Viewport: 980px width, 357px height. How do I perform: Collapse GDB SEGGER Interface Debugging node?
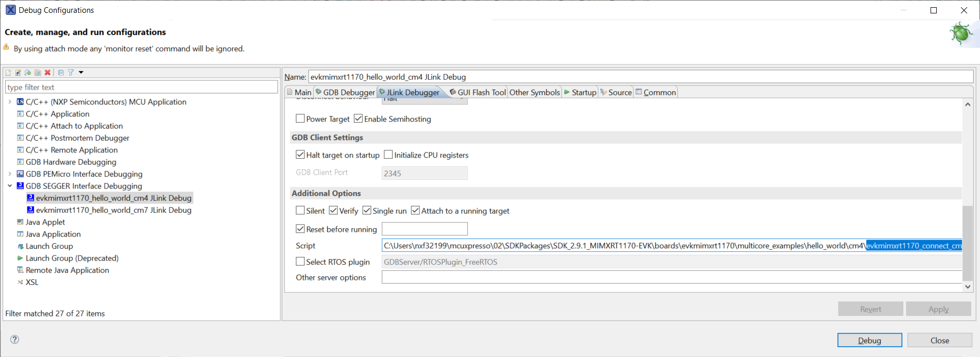tap(10, 186)
